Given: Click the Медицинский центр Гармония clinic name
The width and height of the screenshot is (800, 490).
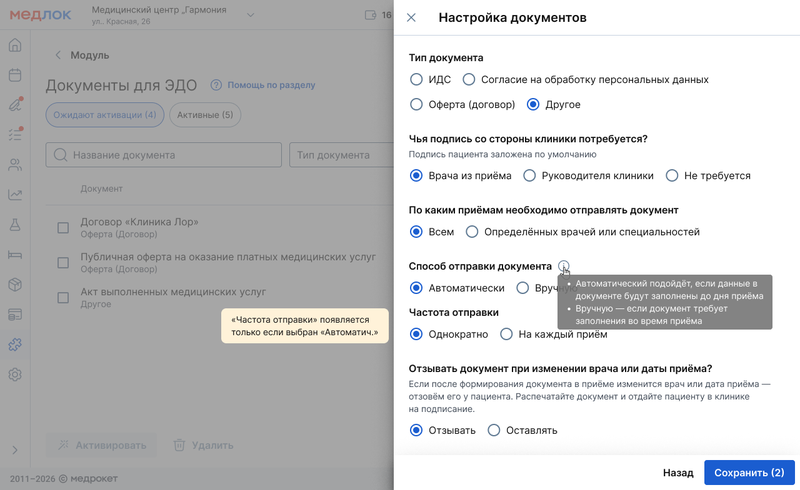Looking at the screenshot, I should (159, 10).
